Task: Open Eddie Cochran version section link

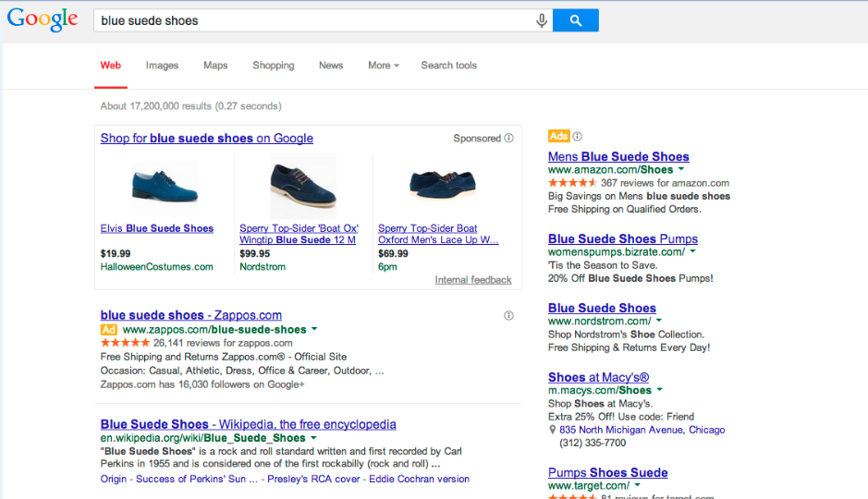Action: pos(419,479)
